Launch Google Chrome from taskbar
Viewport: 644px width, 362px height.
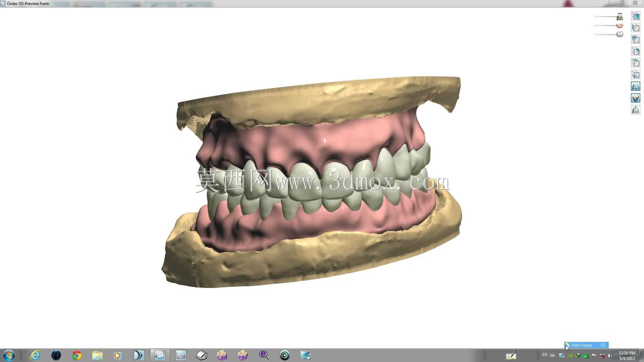tap(77, 355)
